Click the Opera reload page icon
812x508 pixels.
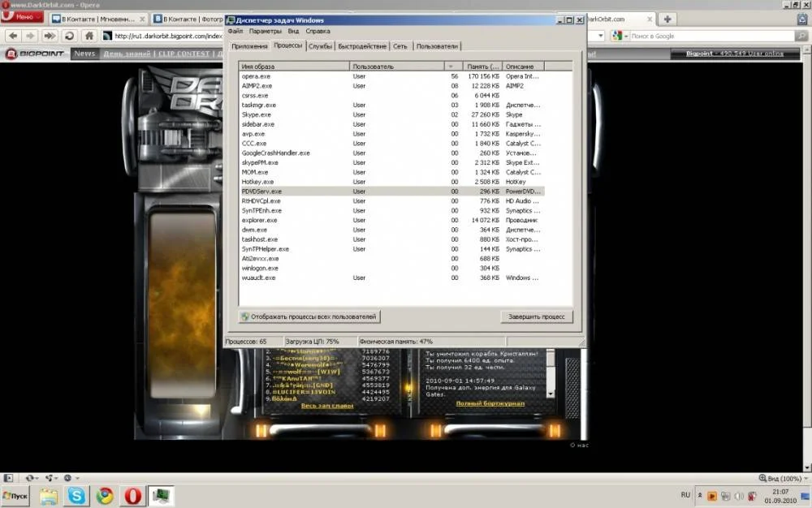(70, 36)
